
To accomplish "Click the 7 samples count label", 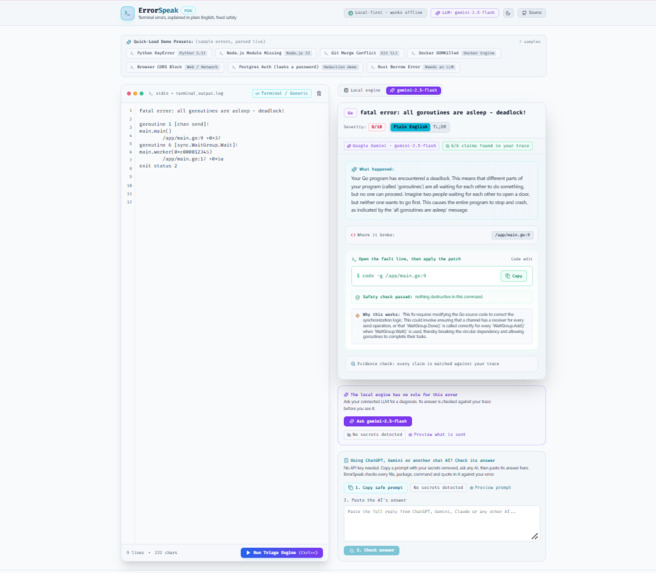I will (530, 42).
